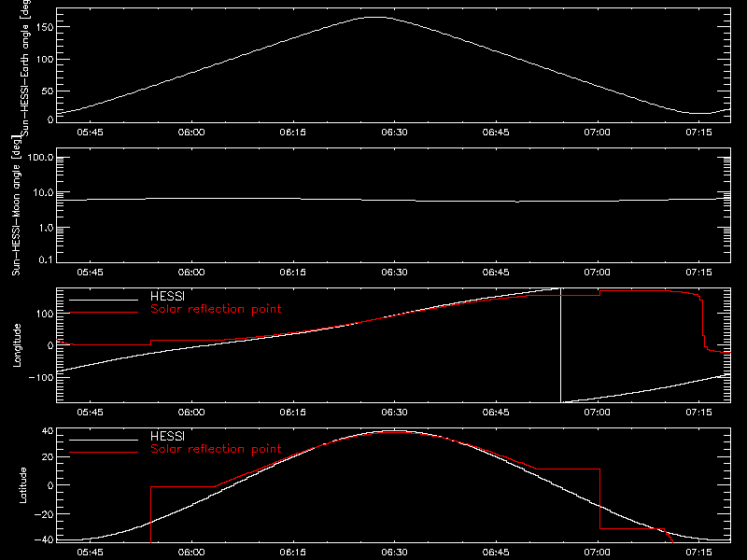Click 05:45 time label under Earth angle plot
The height and width of the screenshot is (560, 747).
tap(90, 132)
